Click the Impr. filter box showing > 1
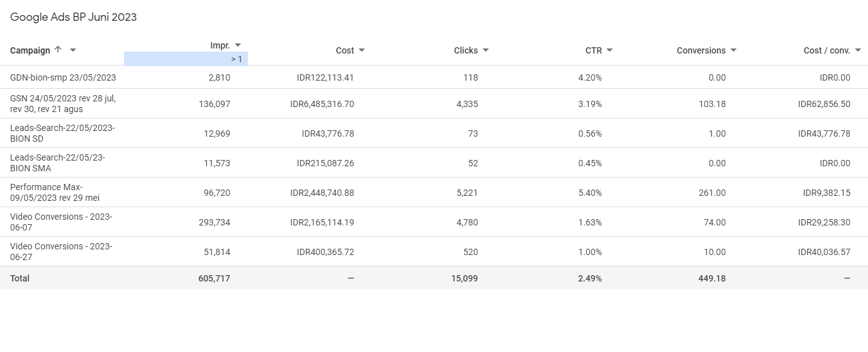The width and height of the screenshot is (868, 352). pos(186,59)
